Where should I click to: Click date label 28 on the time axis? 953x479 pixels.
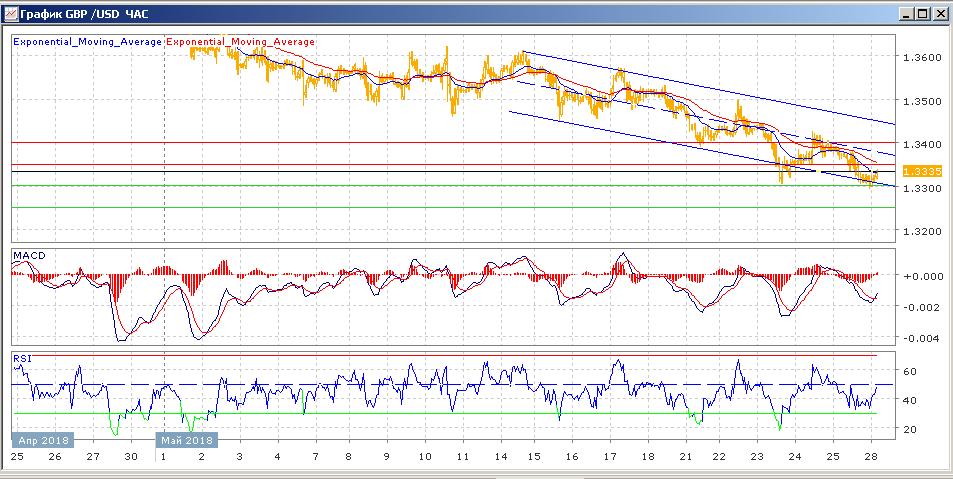click(x=871, y=457)
